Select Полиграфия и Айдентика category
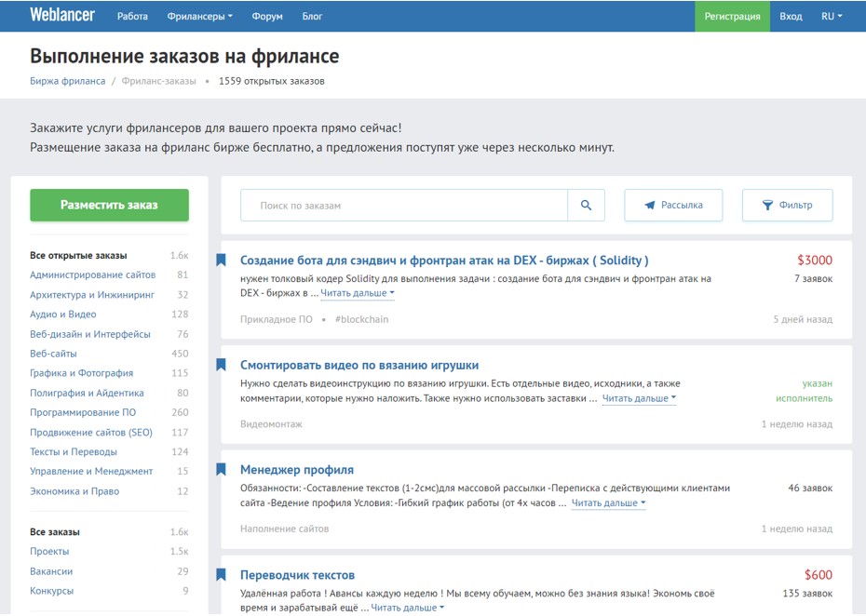This screenshot has height=616, width=866. [87, 393]
